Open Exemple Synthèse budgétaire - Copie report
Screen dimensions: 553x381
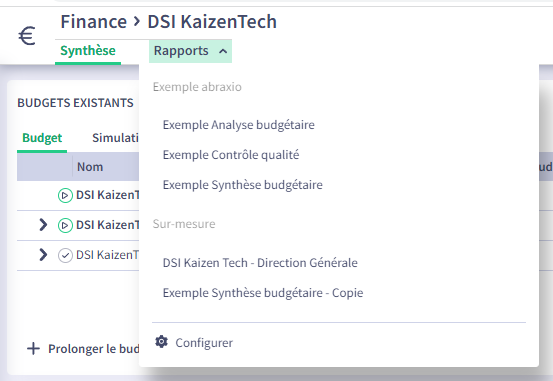click(263, 292)
